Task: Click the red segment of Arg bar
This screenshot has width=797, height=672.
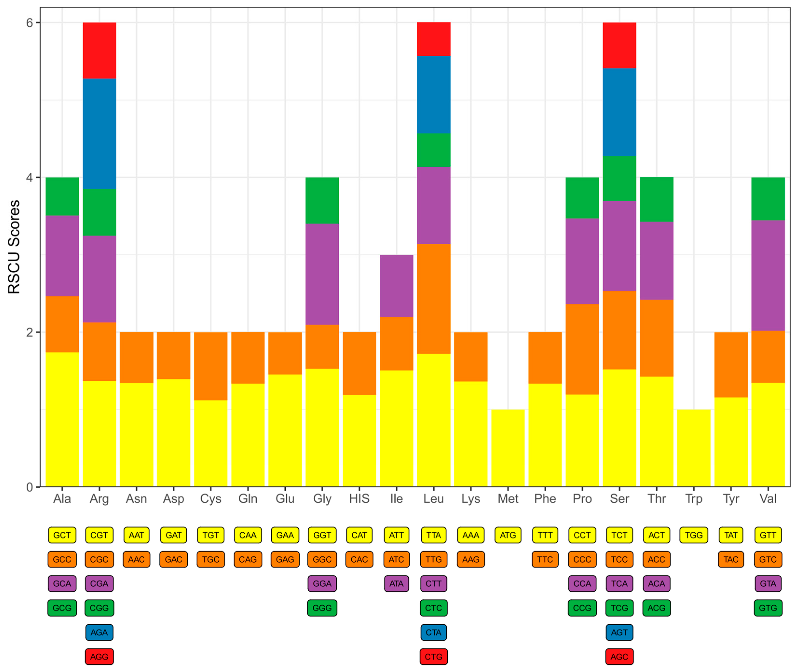Action: pyautogui.click(x=99, y=50)
